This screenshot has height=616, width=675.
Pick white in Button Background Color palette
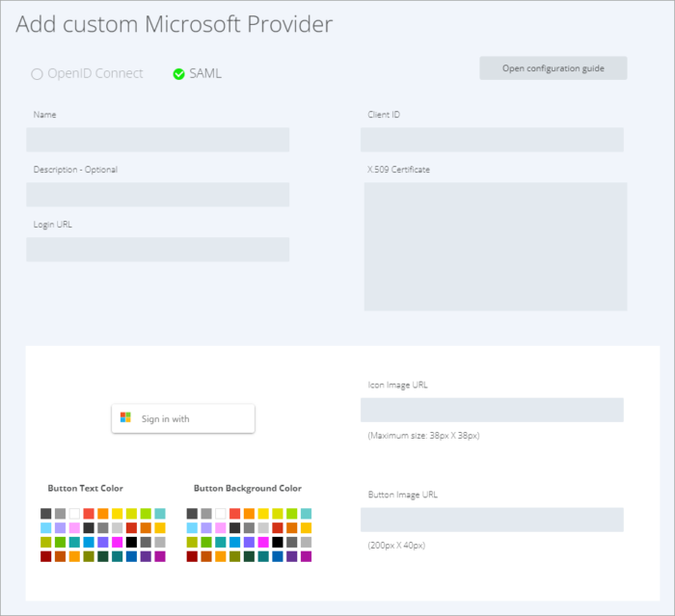click(x=221, y=514)
